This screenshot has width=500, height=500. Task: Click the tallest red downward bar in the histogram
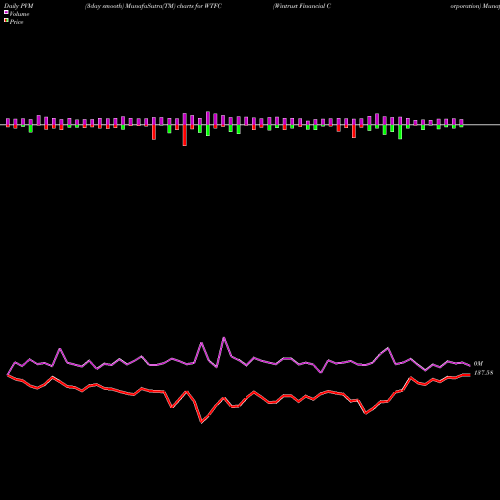pyautogui.click(x=185, y=135)
